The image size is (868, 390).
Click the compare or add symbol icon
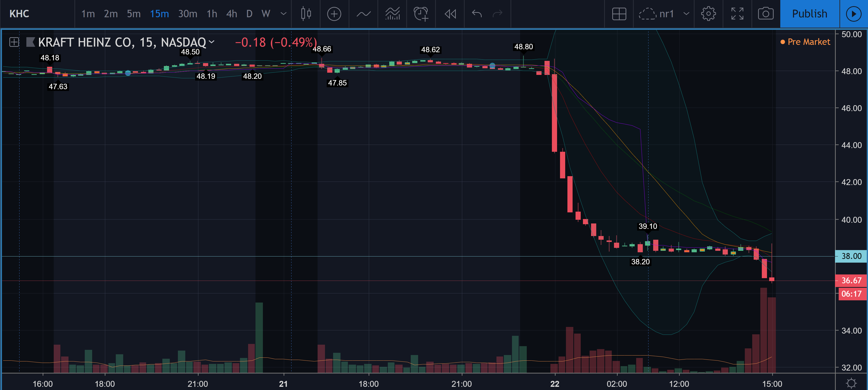coord(334,14)
